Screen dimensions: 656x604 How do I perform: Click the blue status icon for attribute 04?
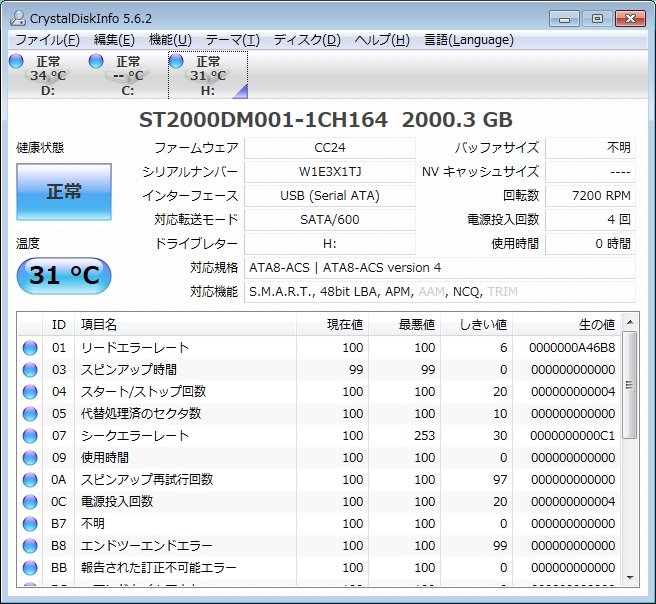click(30, 392)
